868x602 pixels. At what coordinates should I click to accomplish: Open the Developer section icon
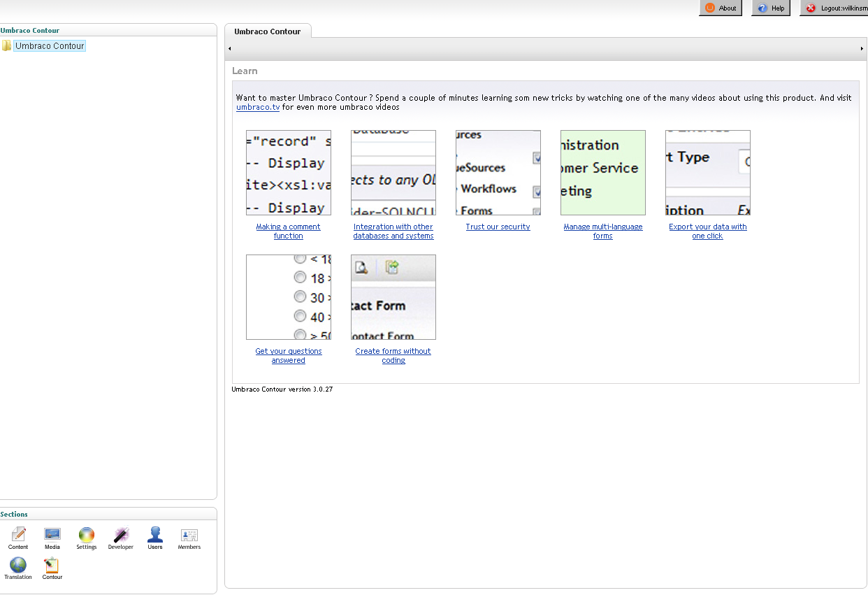(x=120, y=536)
